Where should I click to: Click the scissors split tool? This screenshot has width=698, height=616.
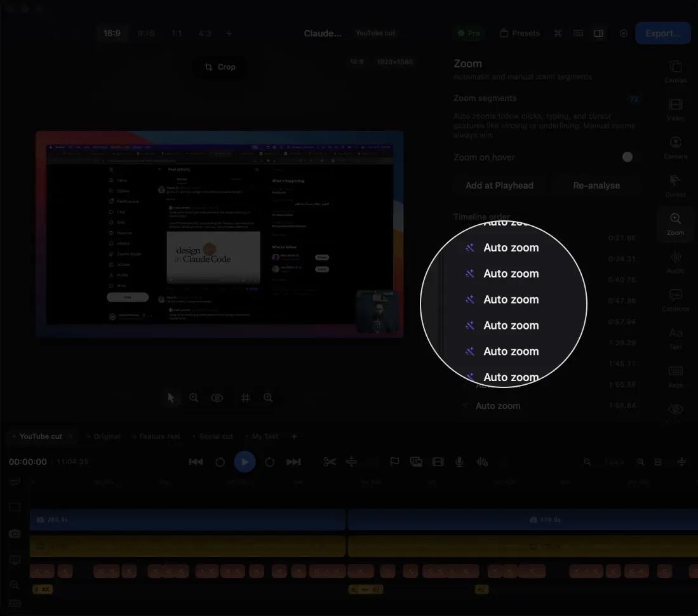tap(330, 462)
